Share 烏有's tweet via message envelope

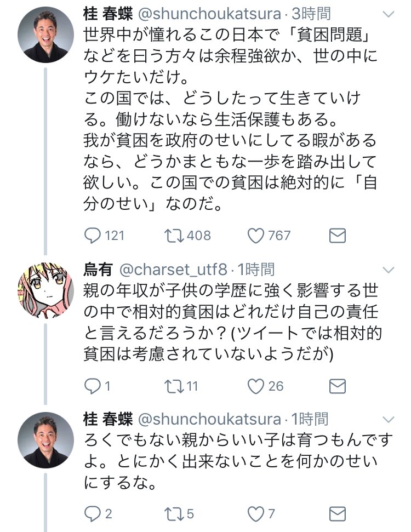337,386
